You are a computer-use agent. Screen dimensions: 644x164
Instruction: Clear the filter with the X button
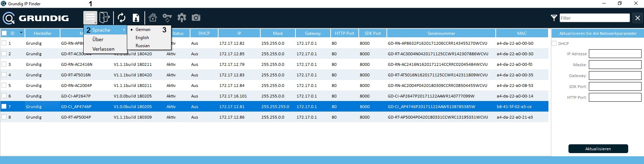637,18
